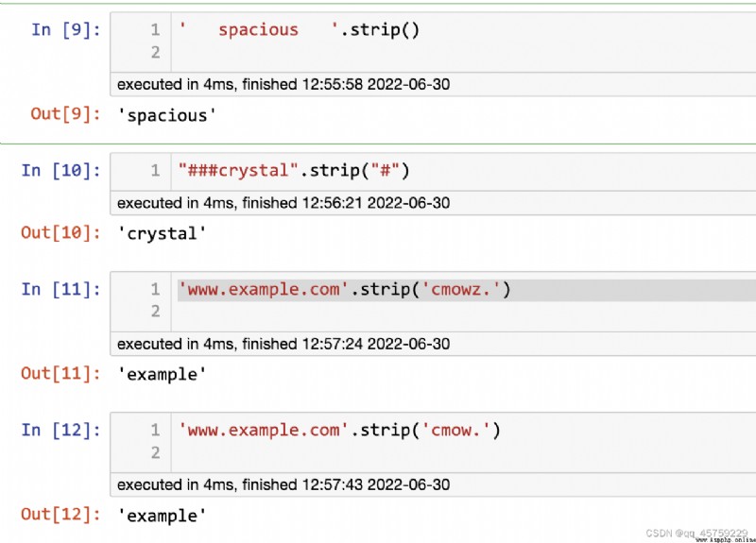The height and width of the screenshot is (543, 756).
Task: Click line number 2 in cell 11
Action: (x=155, y=312)
